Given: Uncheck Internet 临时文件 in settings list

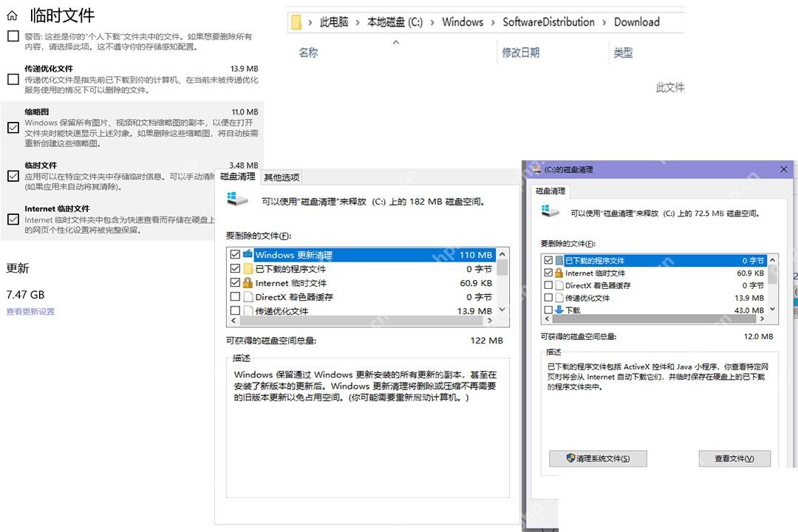Looking at the screenshot, I should pyautogui.click(x=13, y=219).
